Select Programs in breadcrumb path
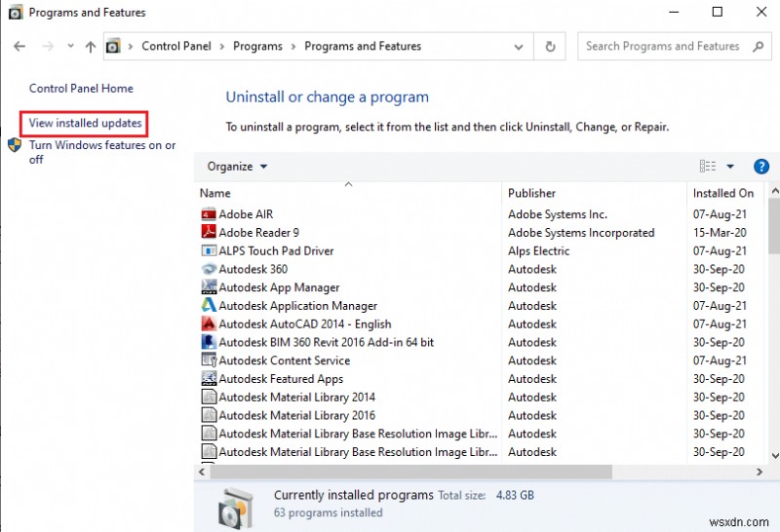Screen dimensions: 780x532 pyautogui.click(x=257, y=46)
